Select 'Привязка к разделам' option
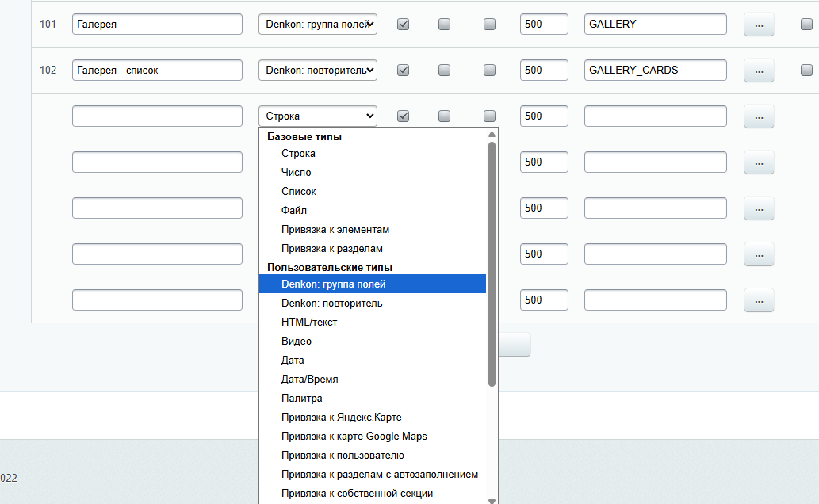819x504 pixels. (373, 249)
